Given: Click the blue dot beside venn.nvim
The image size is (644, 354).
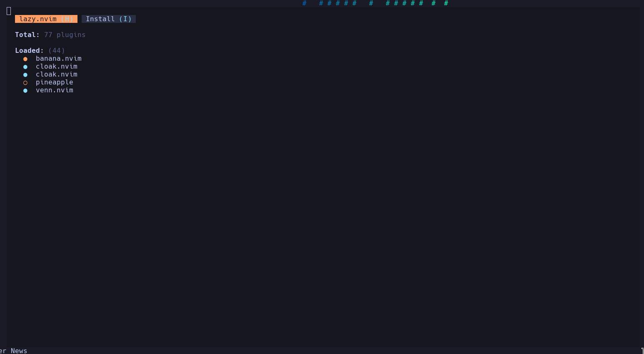Looking at the screenshot, I should click(x=25, y=91).
